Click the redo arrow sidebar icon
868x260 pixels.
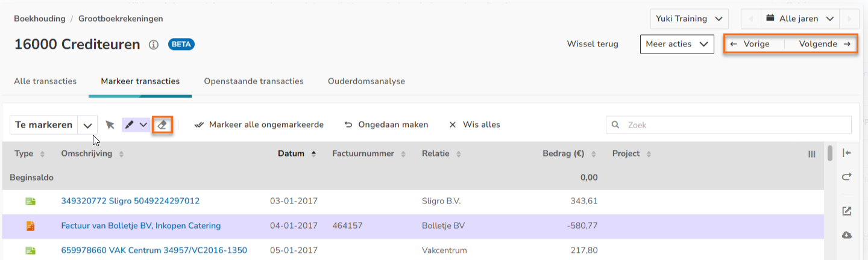[846, 177]
